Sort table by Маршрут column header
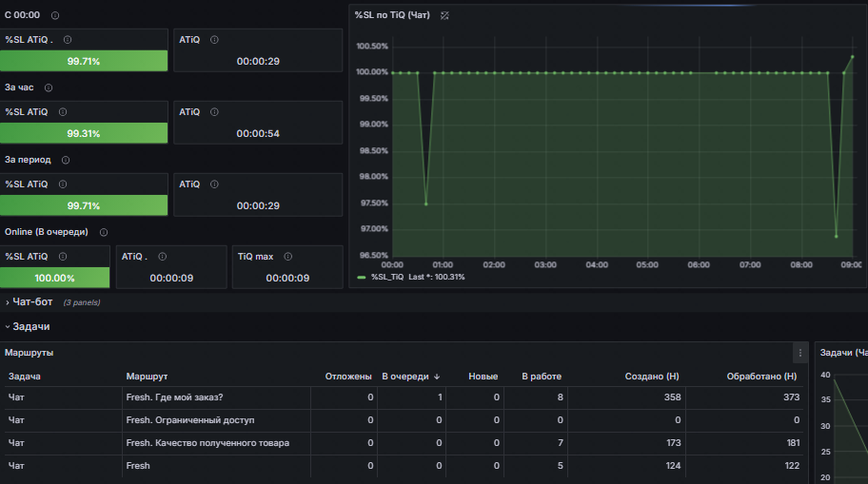Screen dimensions: 868x484 tap(147, 377)
